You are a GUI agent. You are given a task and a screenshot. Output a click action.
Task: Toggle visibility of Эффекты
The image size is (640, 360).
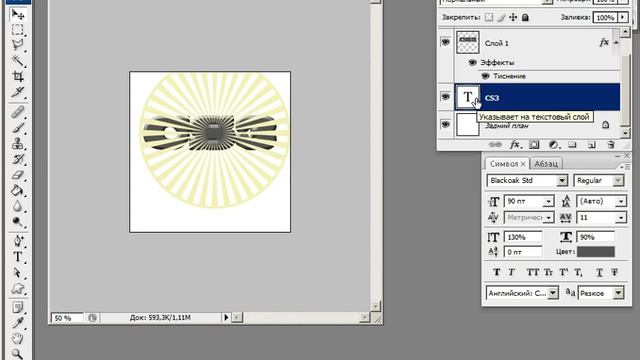(472, 62)
